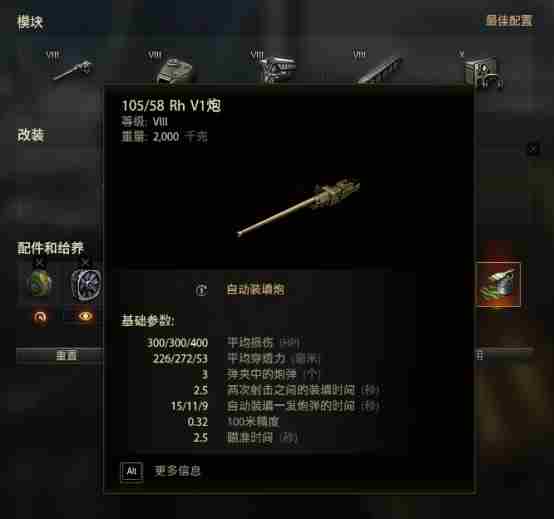Select the tier X radio module icon

483,72
